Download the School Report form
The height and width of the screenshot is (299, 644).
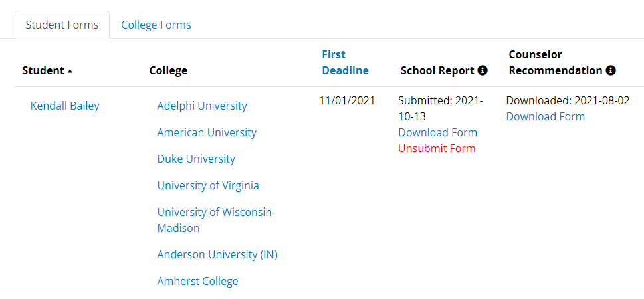click(x=437, y=132)
